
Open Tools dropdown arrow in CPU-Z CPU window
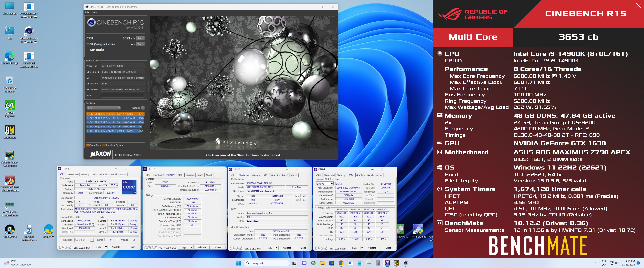click(106, 247)
